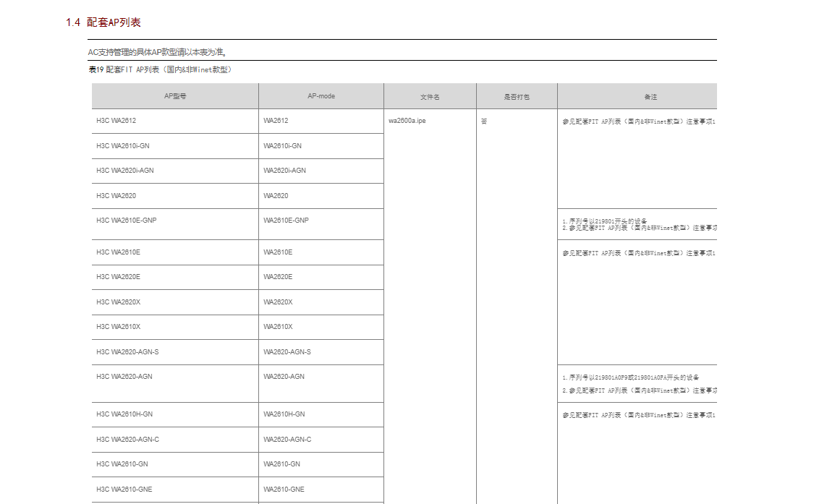Click the '是否打包' column header
Viewport: 827px width, 504px height.
click(517, 96)
